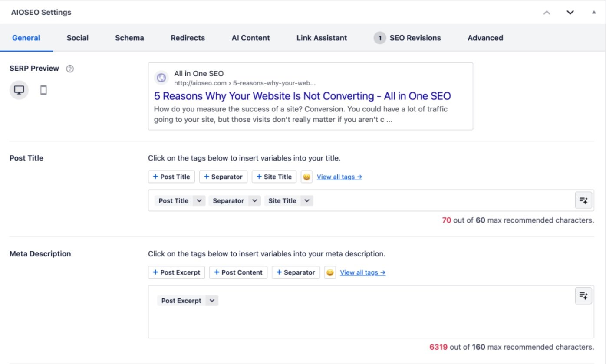This screenshot has width=606, height=364.
Task: Insert Separator tag into title
Action: 223,177
